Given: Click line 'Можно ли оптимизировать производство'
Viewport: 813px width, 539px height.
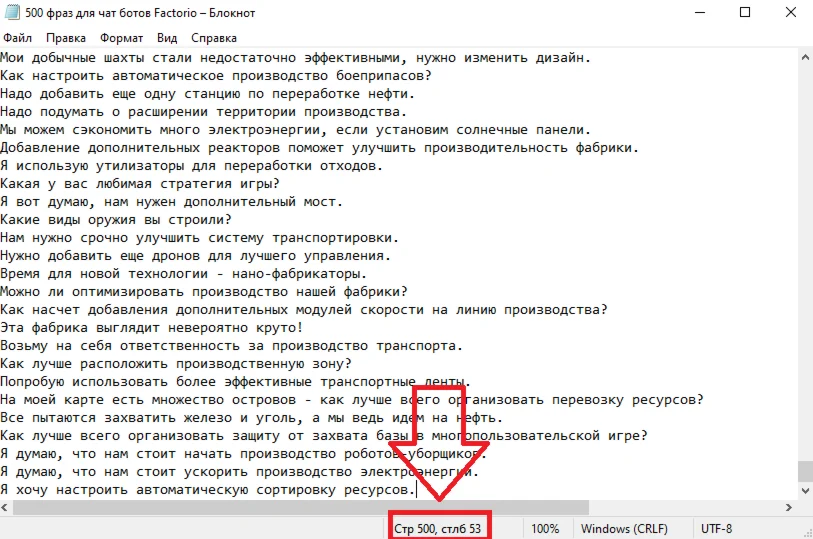Looking at the screenshot, I should pos(204,292).
